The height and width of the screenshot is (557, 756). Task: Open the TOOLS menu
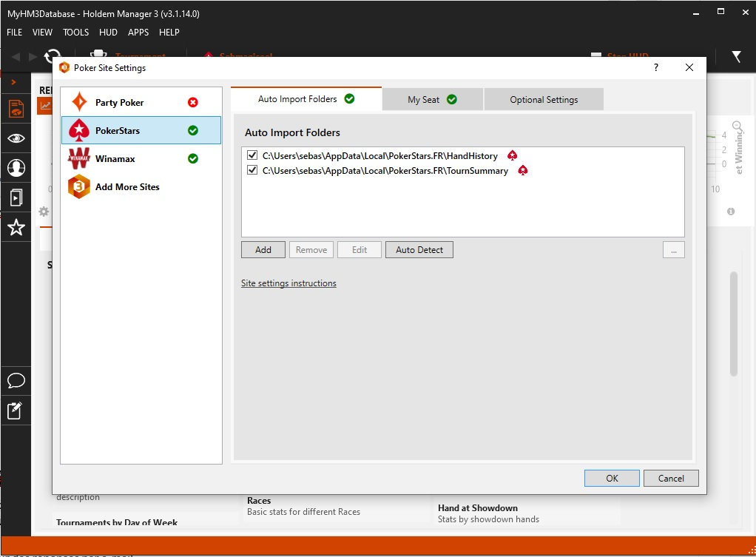(x=75, y=33)
